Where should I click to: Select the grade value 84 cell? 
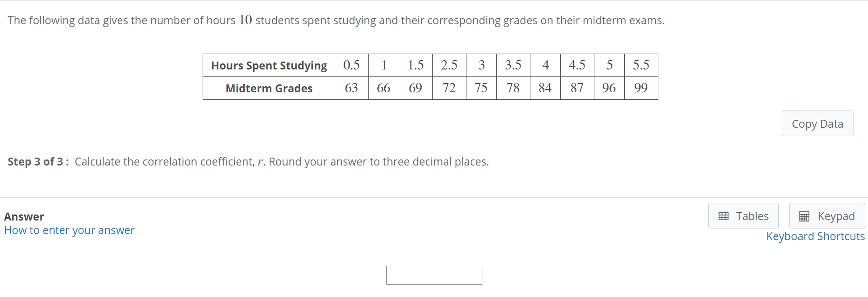[545, 88]
